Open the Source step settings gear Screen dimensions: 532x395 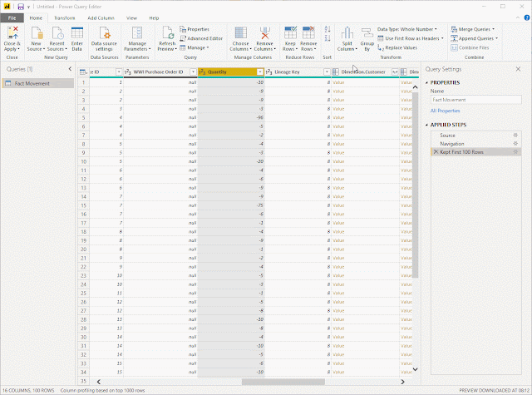click(x=515, y=135)
